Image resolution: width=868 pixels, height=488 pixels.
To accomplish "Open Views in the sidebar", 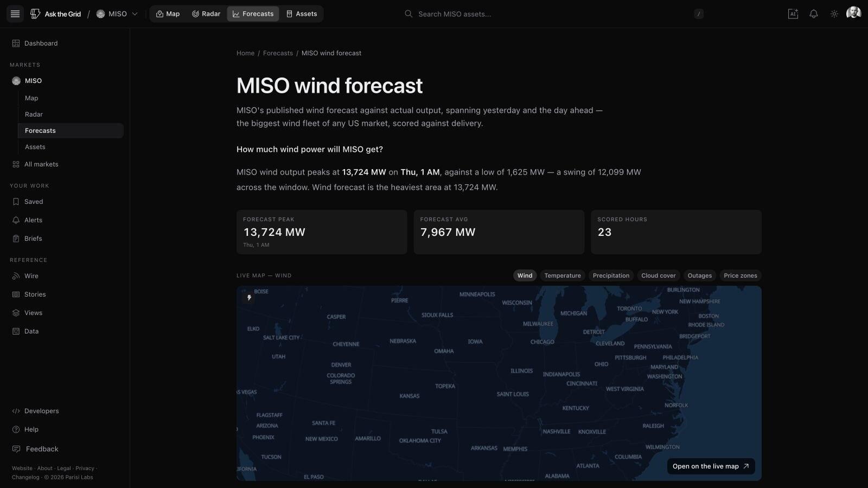I will coord(65,313).
